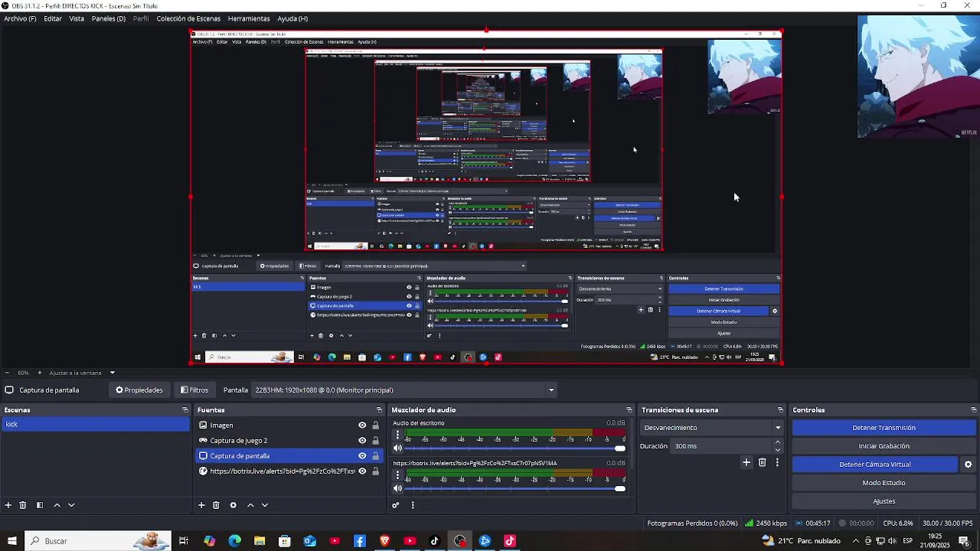
Task: Pop out the Controles dock
Action: point(973,410)
